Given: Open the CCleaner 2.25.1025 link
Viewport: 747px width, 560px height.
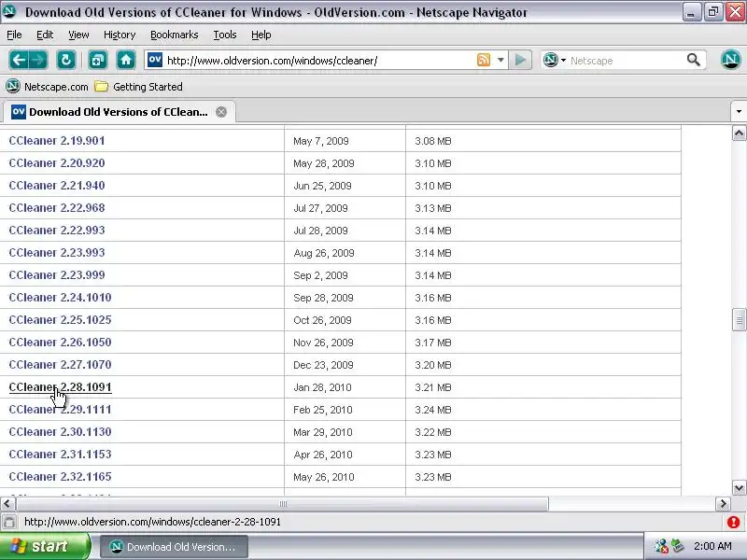Looking at the screenshot, I should (60, 319).
